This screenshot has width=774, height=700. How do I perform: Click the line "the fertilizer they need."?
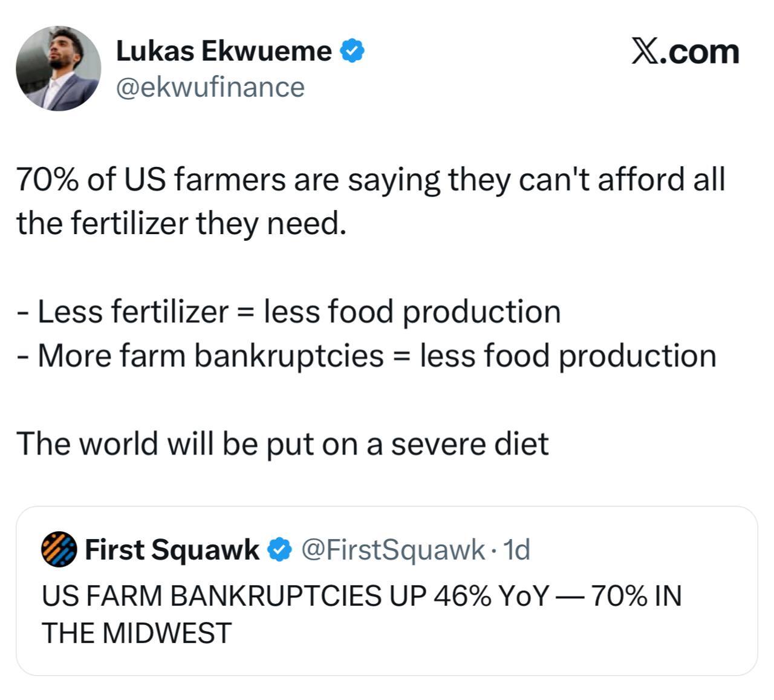(x=181, y=223)
